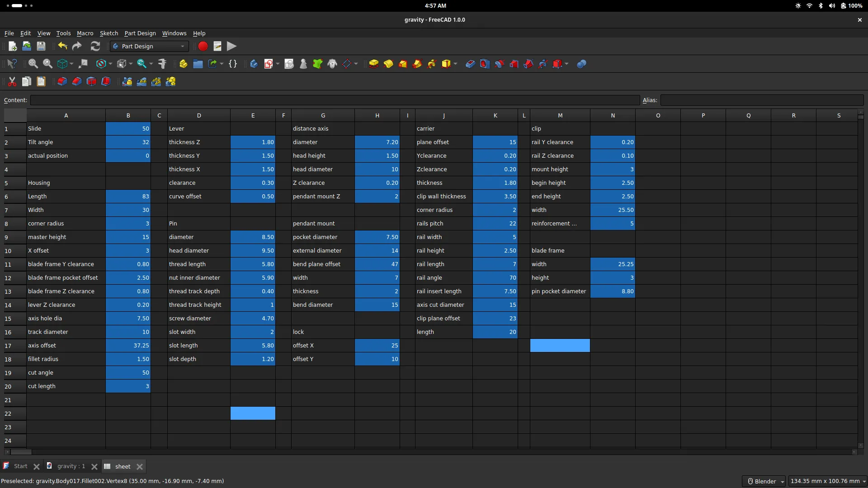Select cell with 'blade frame pocket offset'
The image size is (868, 488).
pyautogui.click(x=66, y=278)
